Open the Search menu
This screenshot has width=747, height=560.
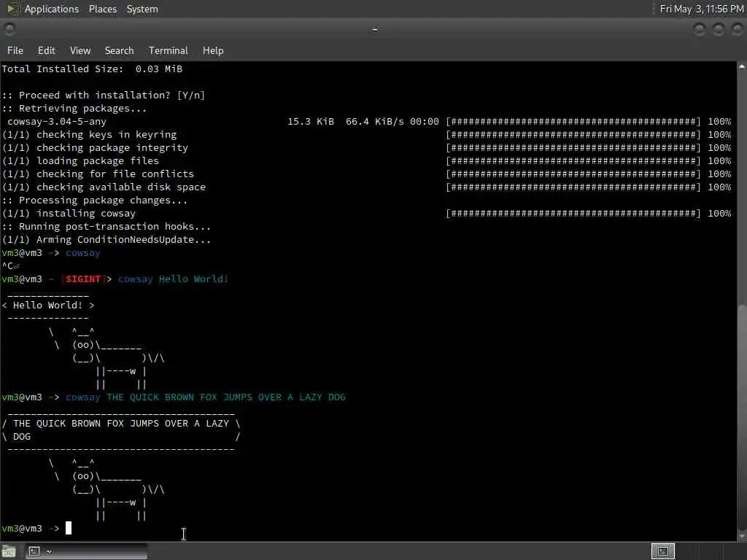[119, 50]
